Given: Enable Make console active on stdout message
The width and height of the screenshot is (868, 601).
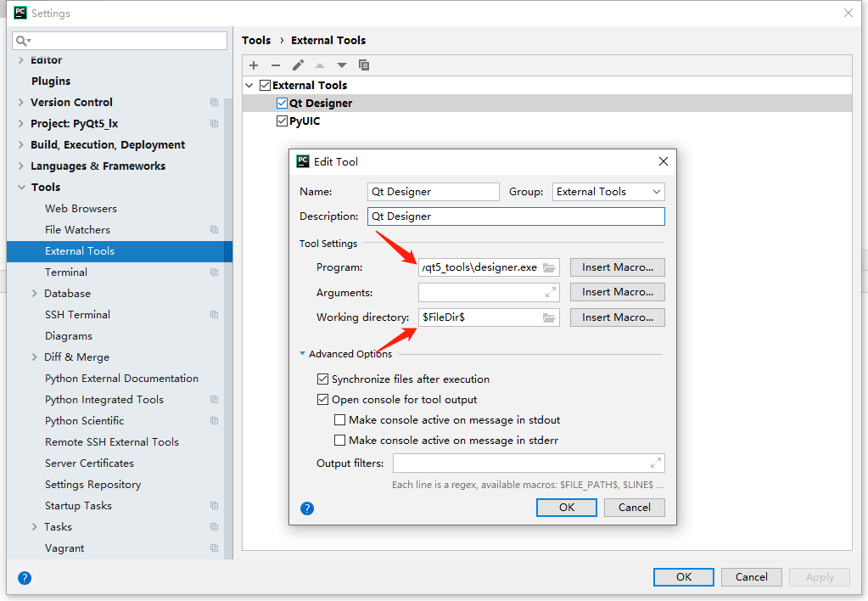Looking at the screenshot, I should click(x=340, y=420).
